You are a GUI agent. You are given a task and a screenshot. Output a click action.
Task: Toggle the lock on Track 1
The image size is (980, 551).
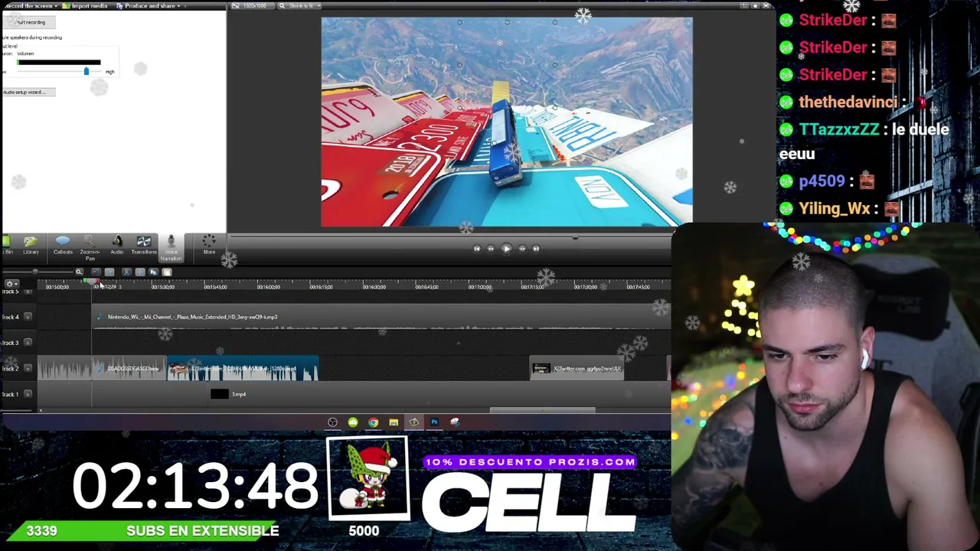coord(28,394)
